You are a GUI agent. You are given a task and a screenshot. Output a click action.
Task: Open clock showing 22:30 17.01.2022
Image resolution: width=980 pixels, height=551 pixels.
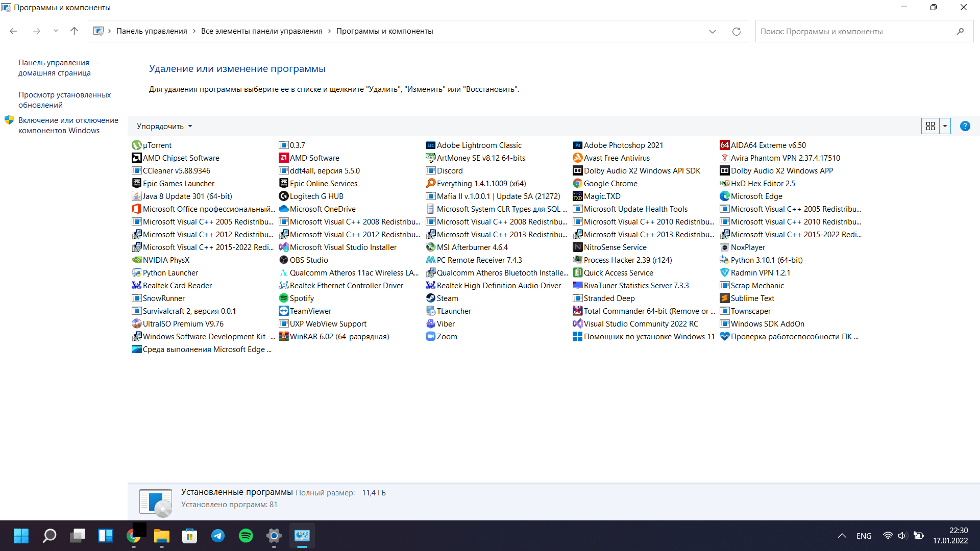(x=950, y=536)
